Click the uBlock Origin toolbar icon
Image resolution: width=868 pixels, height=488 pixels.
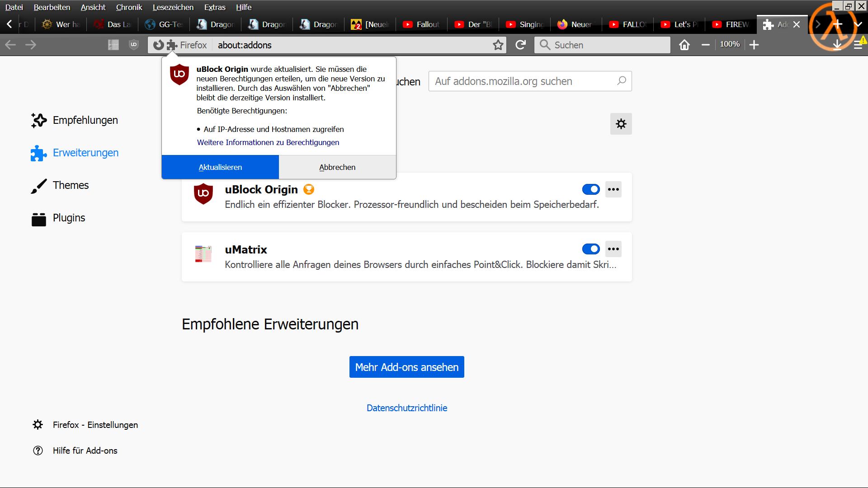point(133,45)
